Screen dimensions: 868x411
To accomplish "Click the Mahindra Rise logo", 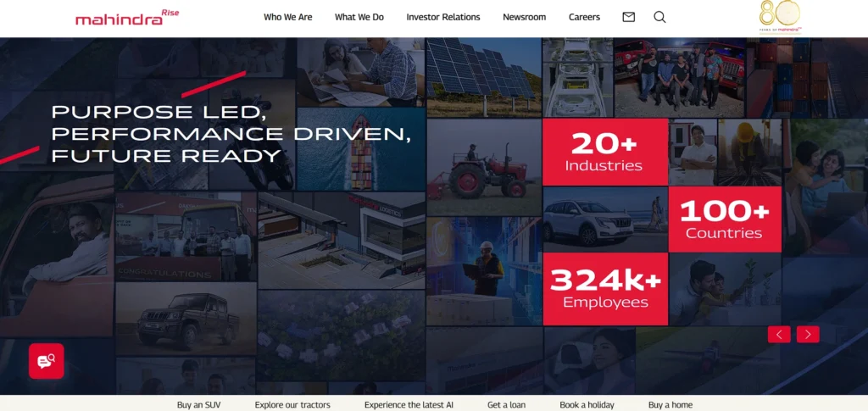I will point(127,17).
